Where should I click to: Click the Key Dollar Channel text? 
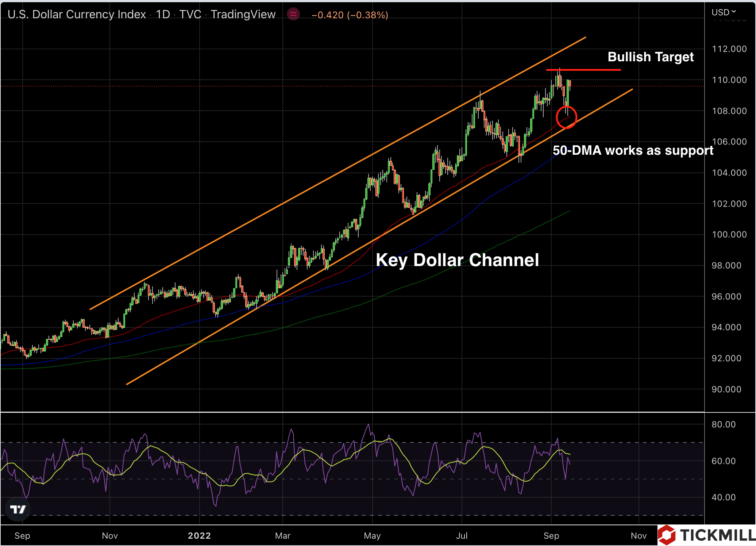coord(457,260)
